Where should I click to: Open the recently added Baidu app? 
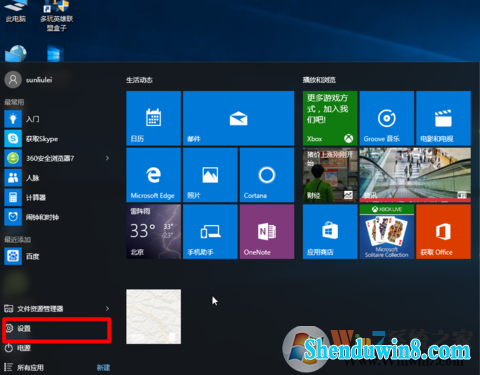(57, 256)
